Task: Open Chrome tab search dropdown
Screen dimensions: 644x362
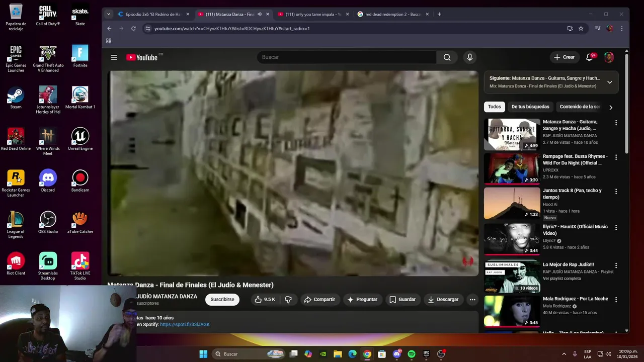Action: point(108,14)
